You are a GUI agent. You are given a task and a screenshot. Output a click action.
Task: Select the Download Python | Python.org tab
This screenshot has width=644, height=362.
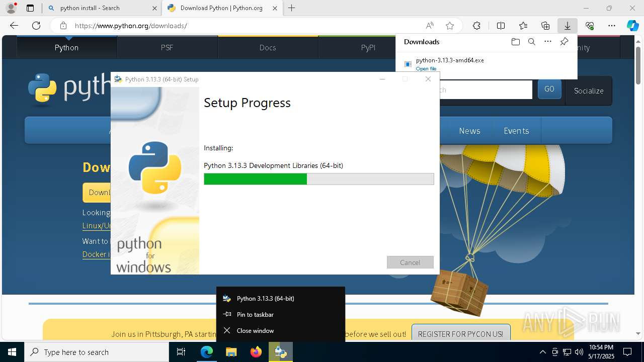pyautogui.click(x=221, y=8)
